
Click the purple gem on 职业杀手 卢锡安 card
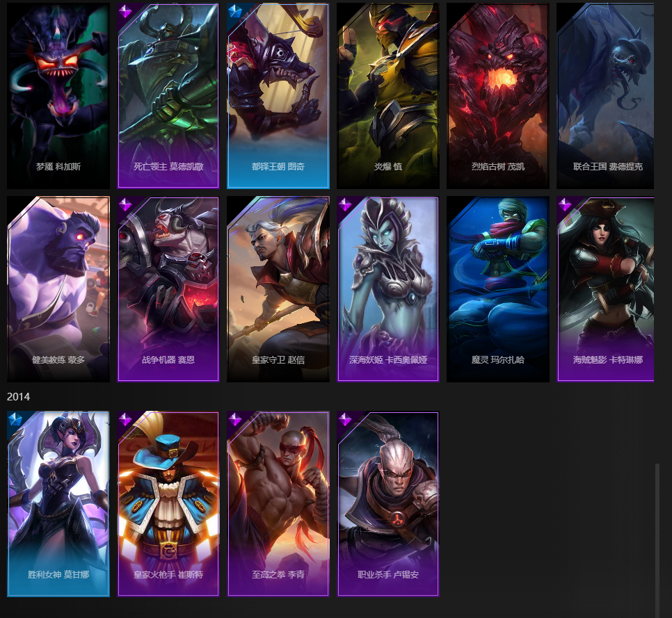[345, 419]
